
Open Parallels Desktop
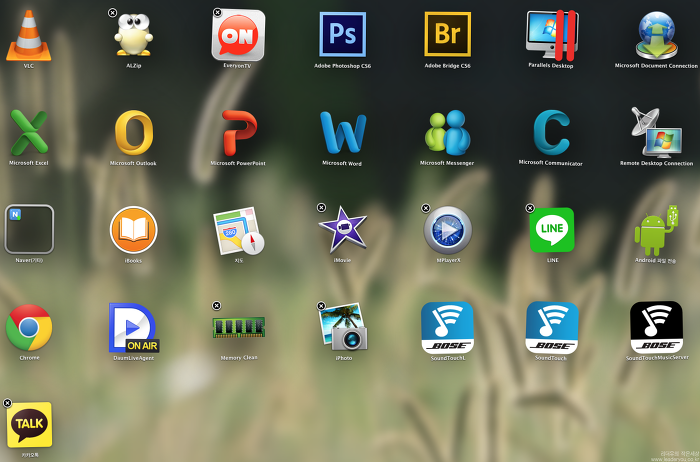click(x=552, y=35)
